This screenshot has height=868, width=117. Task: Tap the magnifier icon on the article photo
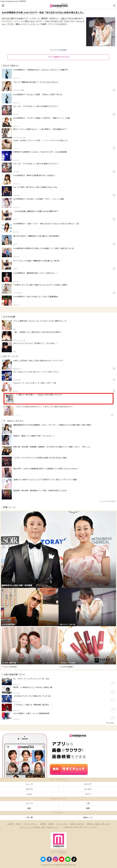point(113,19)
